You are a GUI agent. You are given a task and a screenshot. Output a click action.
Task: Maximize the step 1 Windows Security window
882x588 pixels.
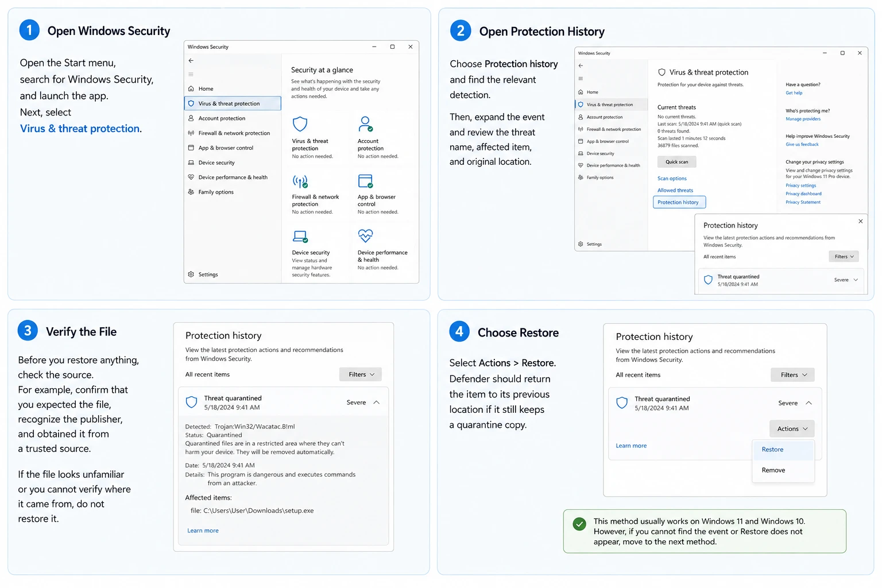tap(392, 47)
